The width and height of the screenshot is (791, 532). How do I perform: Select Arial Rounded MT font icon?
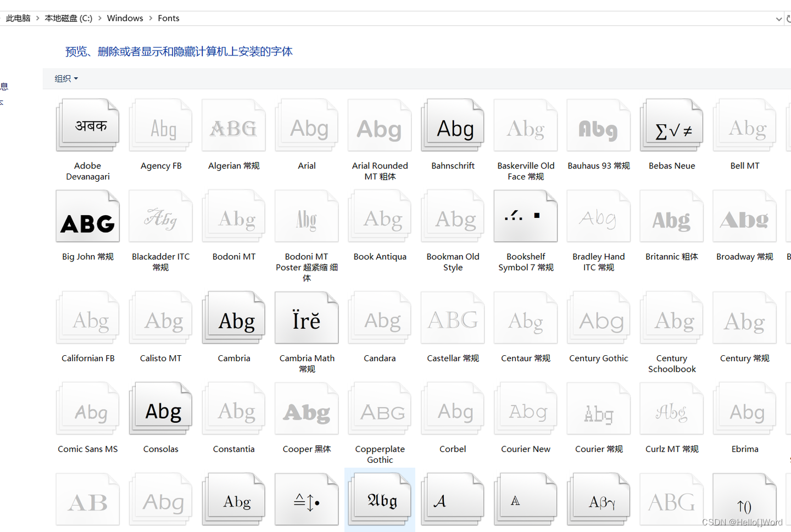380,125
